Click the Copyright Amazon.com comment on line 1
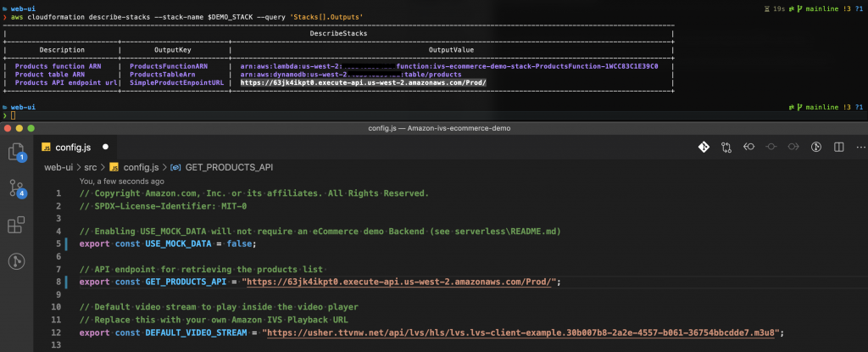Viewport: 868px width, 352px height. (x=254, y=193)
